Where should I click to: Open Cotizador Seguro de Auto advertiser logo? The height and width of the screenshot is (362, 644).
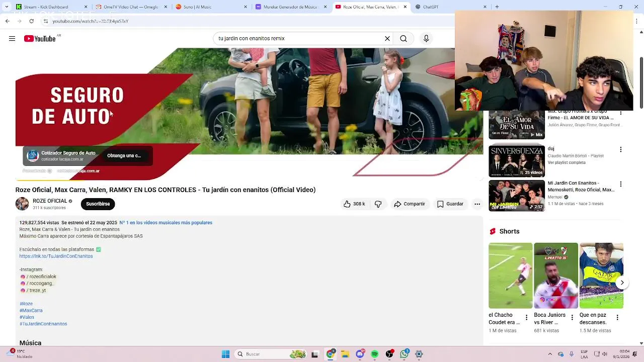pos(33,156)
